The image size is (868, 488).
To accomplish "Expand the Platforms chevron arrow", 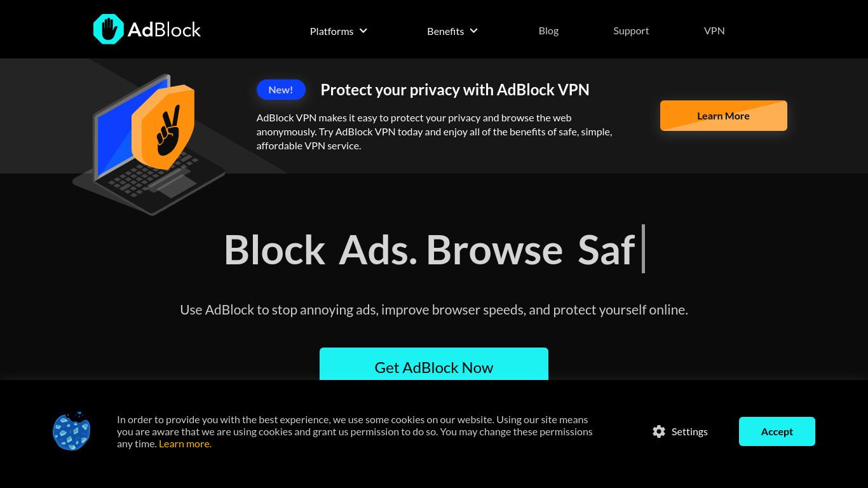I will [x=363, y=30].
